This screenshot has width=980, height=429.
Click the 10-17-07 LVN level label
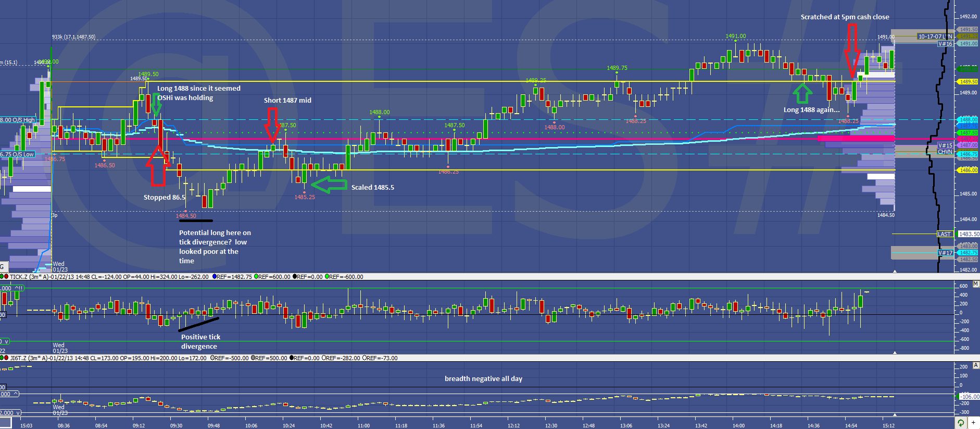935,36
